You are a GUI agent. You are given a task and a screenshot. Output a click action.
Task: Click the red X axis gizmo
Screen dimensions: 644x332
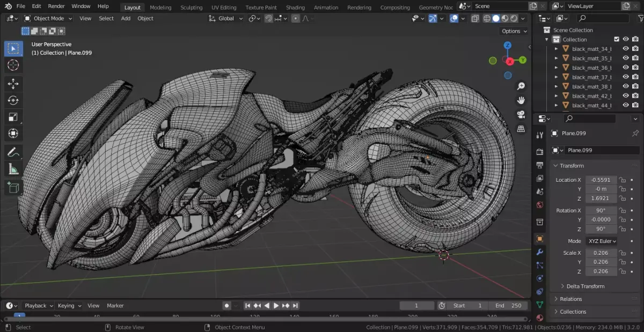coord(510,62)
